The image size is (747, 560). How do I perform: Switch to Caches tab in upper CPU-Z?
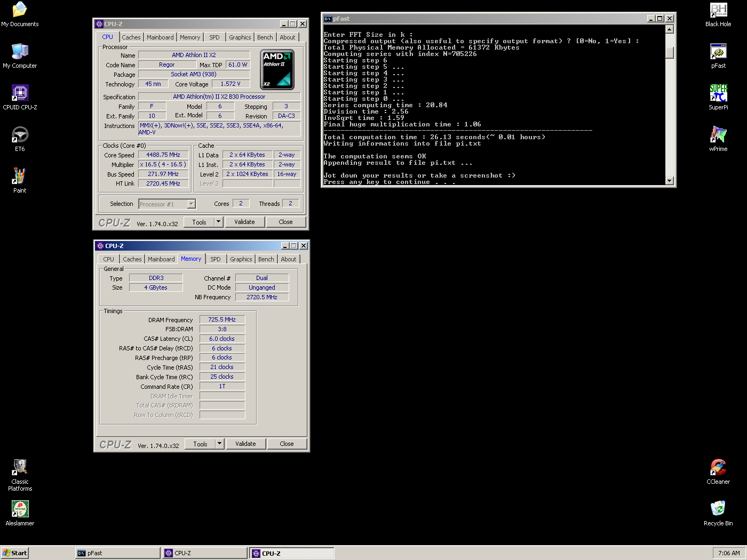click(x=131, y=37)
